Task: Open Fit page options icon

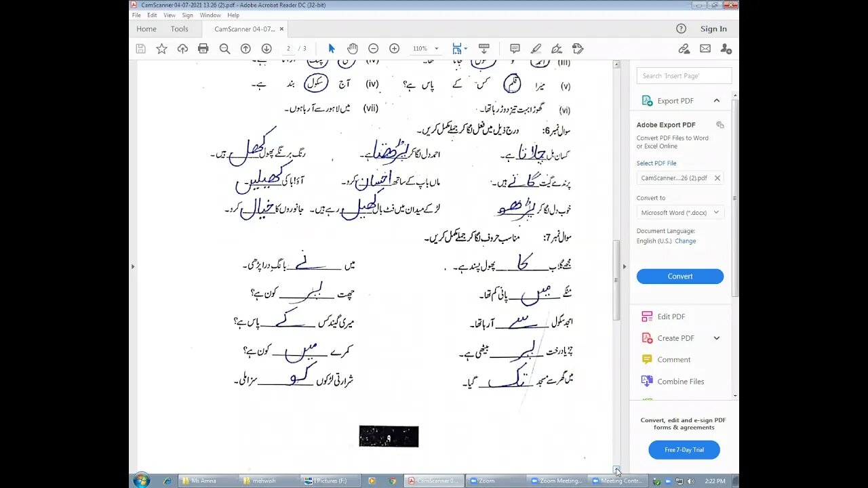Action: tap(457, 49)
